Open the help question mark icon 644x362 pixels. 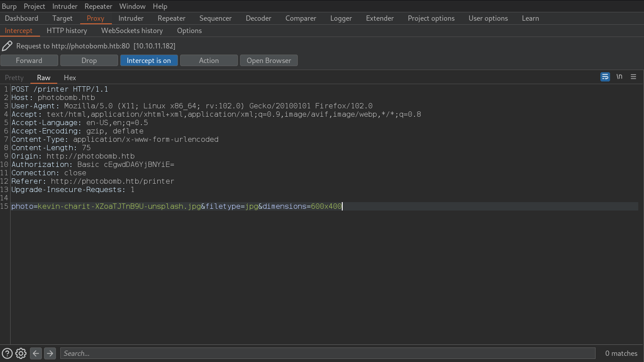coord(7,353)
